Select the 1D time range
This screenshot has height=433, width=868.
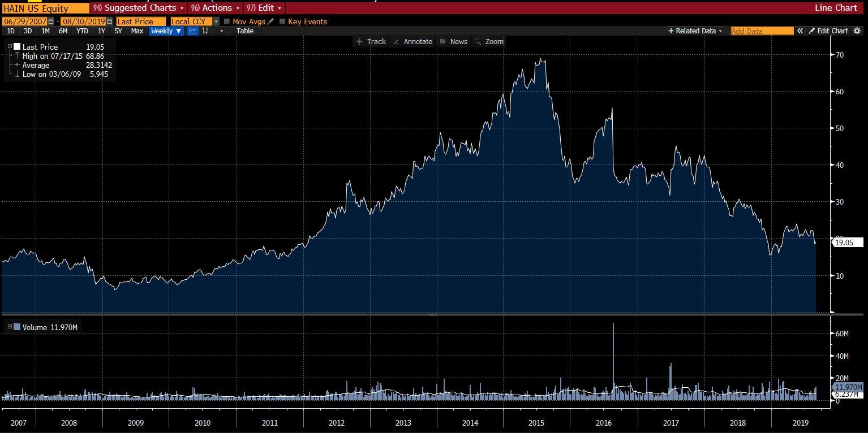(10, 31)
